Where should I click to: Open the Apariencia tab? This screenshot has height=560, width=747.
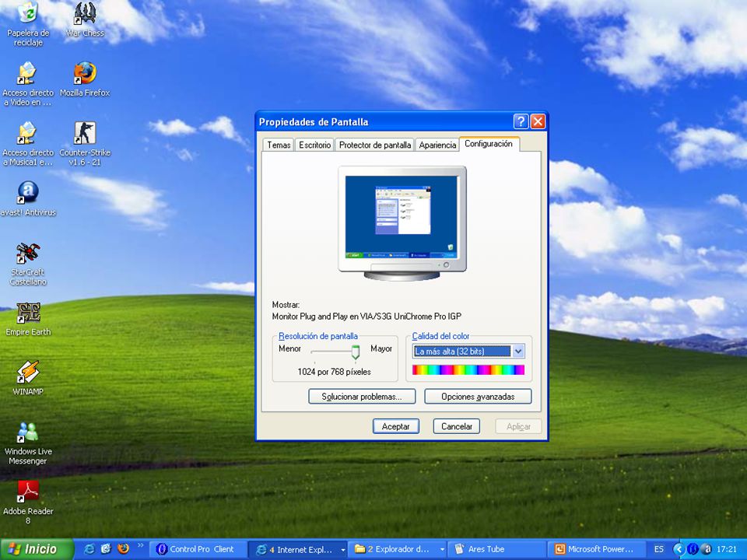point(437,145)
